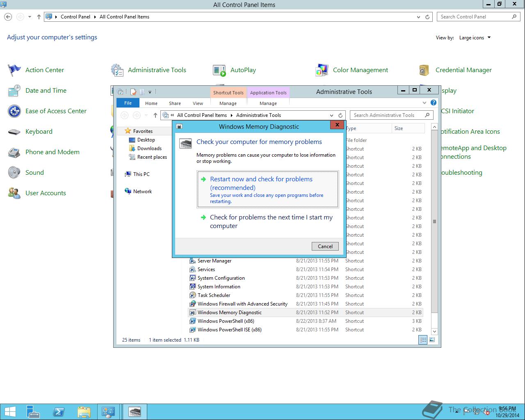Expand Administrative Tools address history dropdown
This screenshot has height=420, width=525.
pos(331,115)
